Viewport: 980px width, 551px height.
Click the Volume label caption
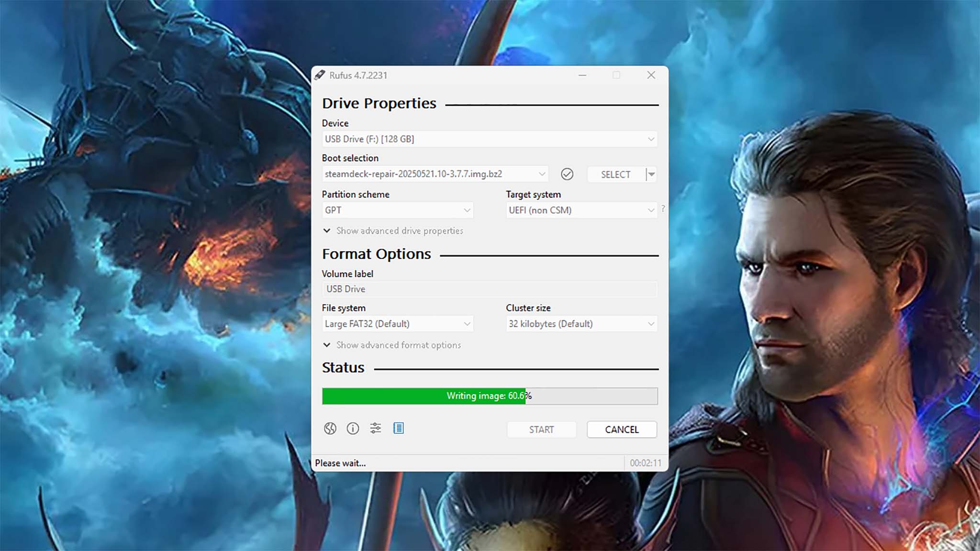(347, 274)
